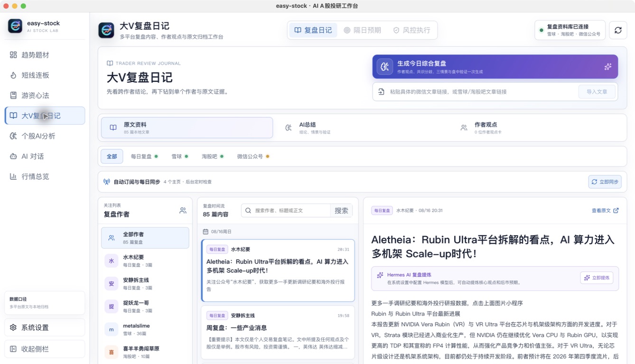Select author 捉妖龙一哥 in the list
Image resolution: width=635 pixels, height=364 pixels.
click(x=145, y=306)
